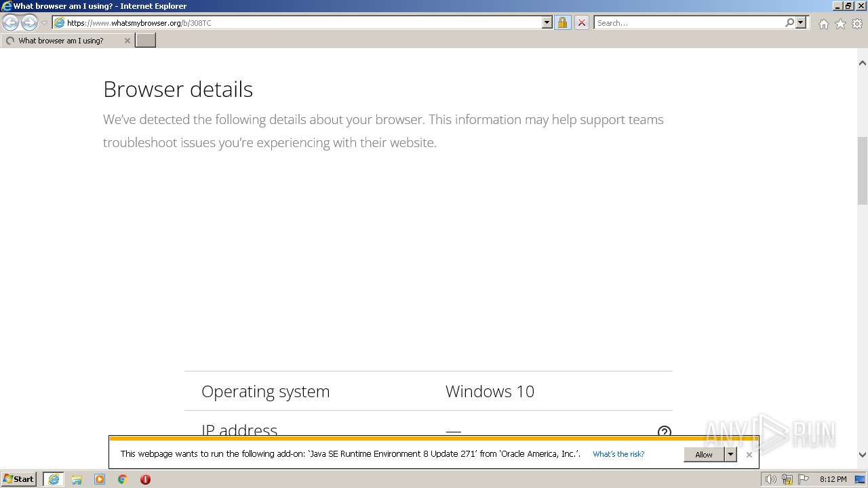Open the media player taskbar icon

click(x=100, y=479)
